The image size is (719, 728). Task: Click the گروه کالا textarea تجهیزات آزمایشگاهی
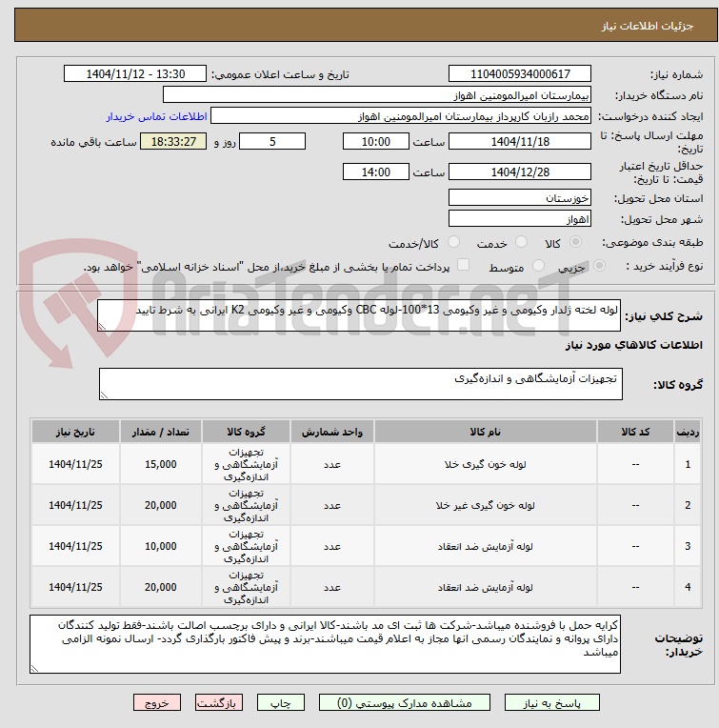tap(360, 384)
